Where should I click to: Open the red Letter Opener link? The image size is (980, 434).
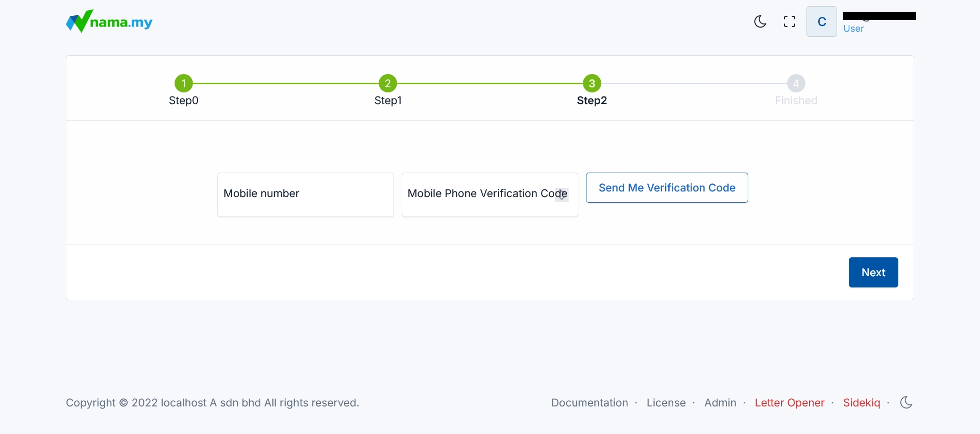click(789, 403)
